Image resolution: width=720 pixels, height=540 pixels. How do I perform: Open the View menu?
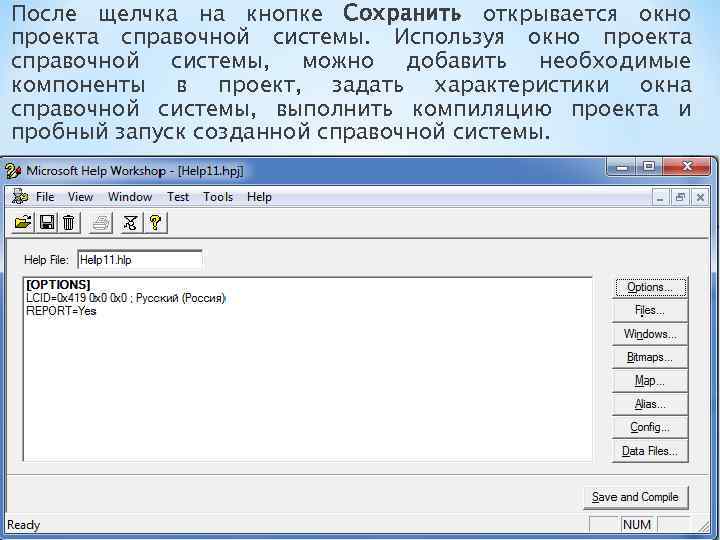point(80,197)
